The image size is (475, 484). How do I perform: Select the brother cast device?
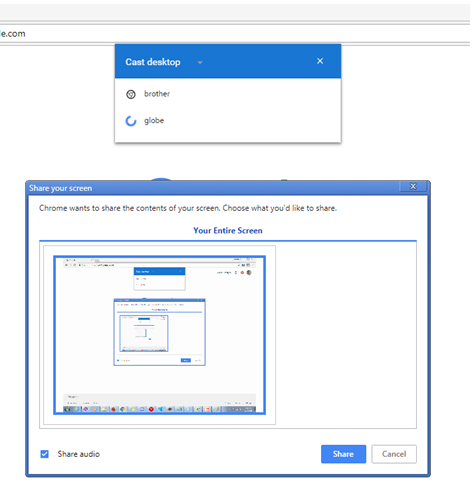tap(228, 94)
